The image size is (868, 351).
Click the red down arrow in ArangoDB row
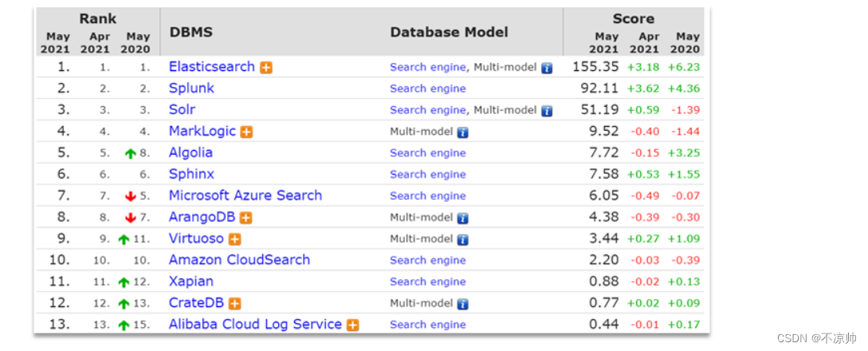pyautogui.click(x=131, y=218)
